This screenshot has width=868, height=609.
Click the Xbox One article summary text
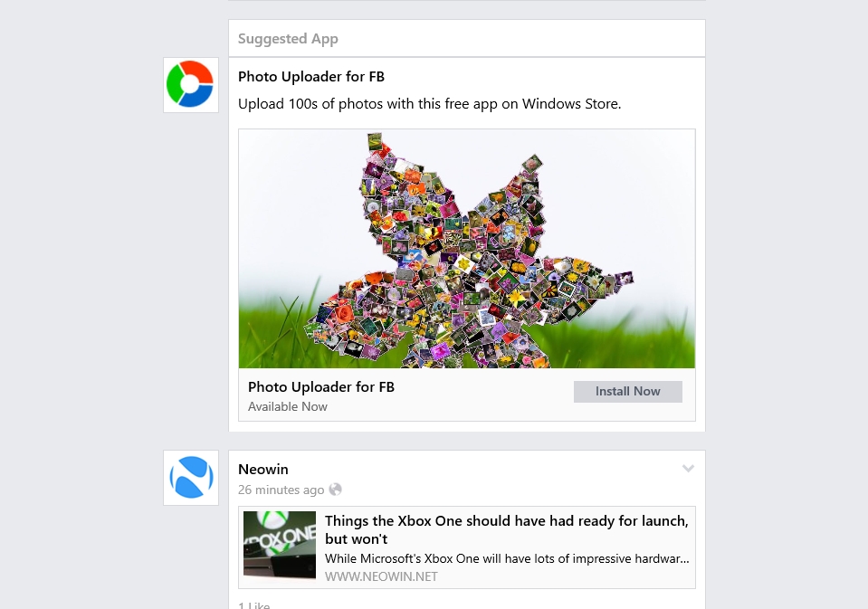click(506, 557)
